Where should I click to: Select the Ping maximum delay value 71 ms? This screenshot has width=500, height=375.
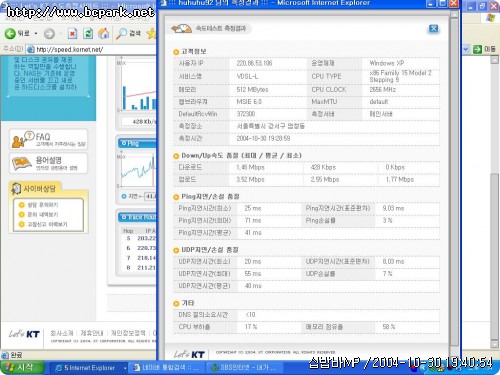(x=253, y=221)
